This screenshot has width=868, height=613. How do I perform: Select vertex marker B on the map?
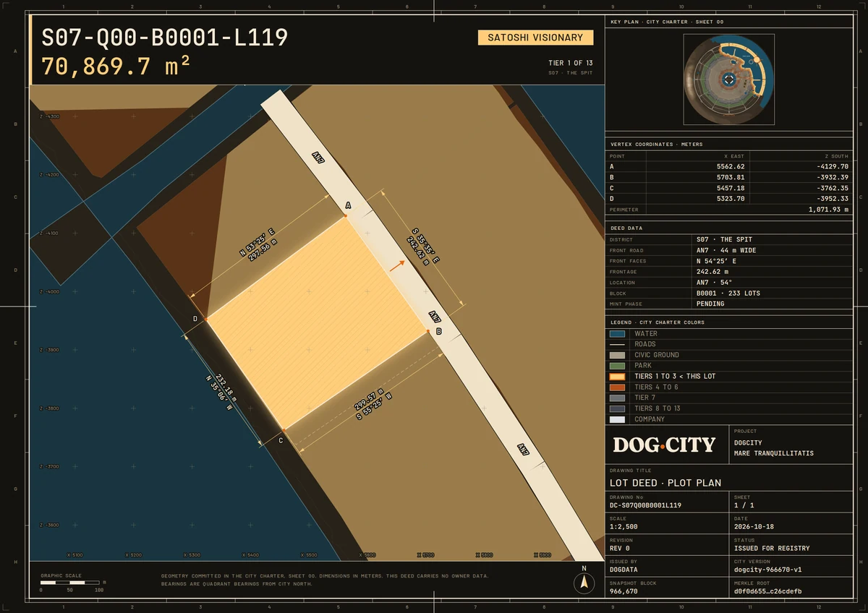(x=427, y=330)
